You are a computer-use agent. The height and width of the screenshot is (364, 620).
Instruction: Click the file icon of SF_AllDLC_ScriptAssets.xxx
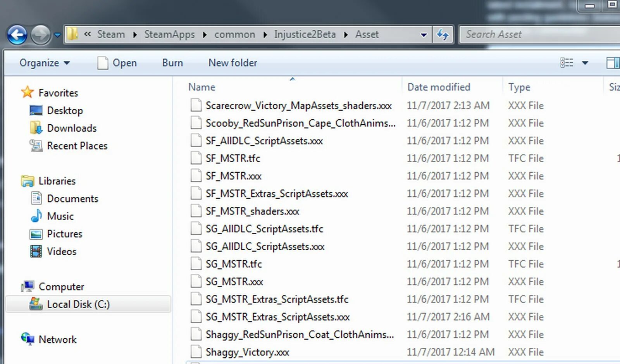coord(196,140)
